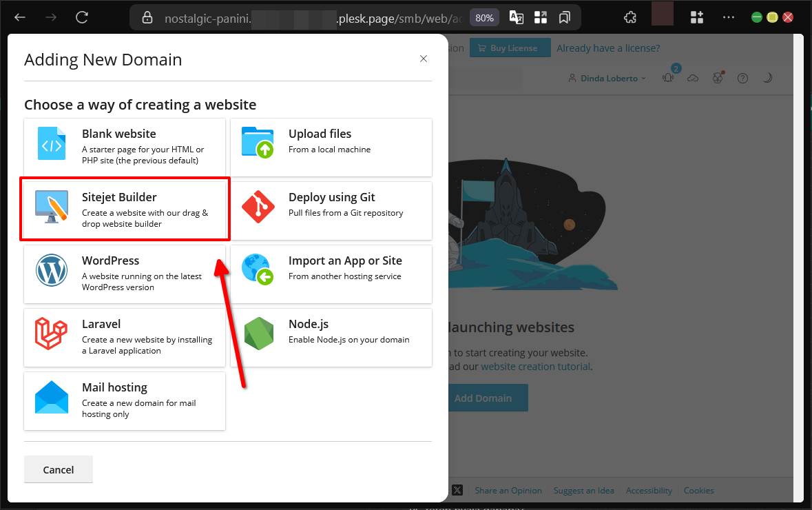
Task: Reload the page with refresh button
Action: tap(82, 18)
